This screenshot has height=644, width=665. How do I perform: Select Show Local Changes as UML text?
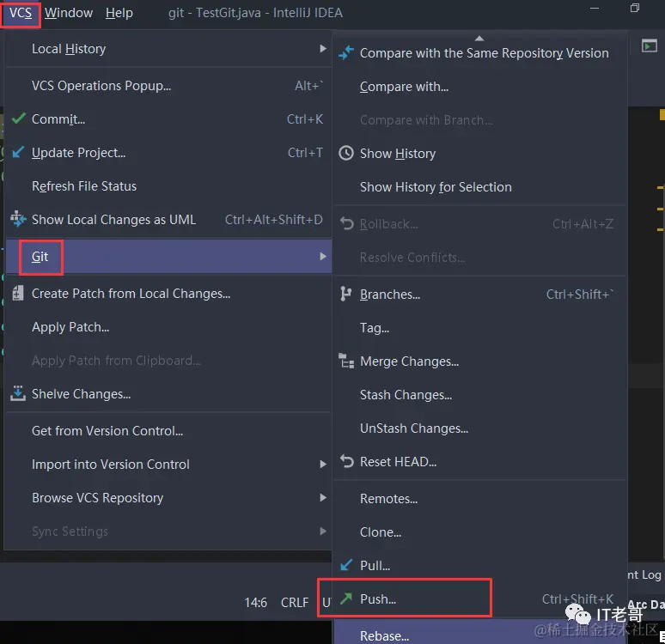point(113,220)
